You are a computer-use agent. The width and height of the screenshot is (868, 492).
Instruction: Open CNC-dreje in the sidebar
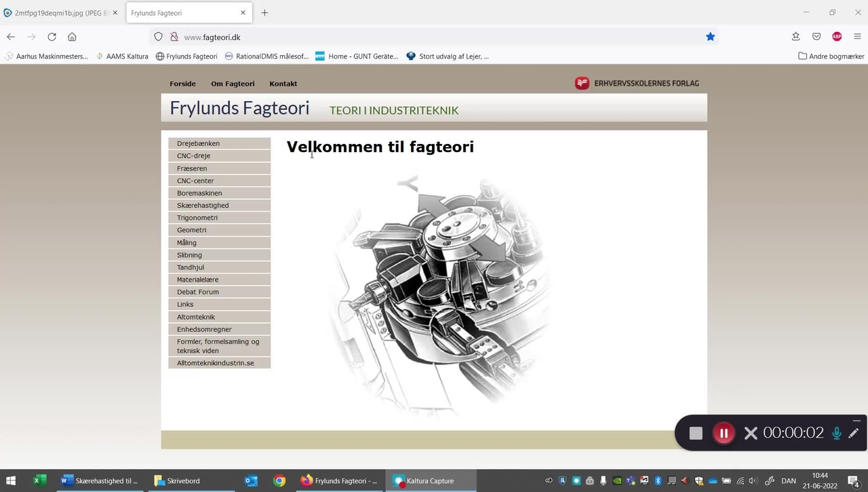click(219, 155)
